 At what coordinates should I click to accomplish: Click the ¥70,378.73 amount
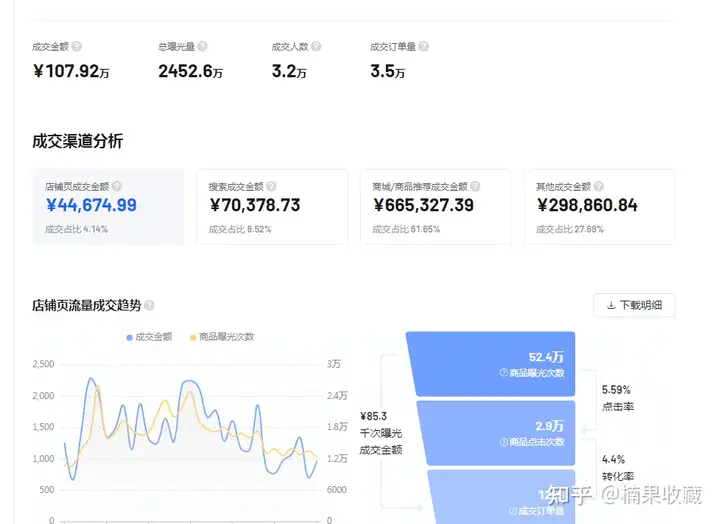(x=255, y=205)
